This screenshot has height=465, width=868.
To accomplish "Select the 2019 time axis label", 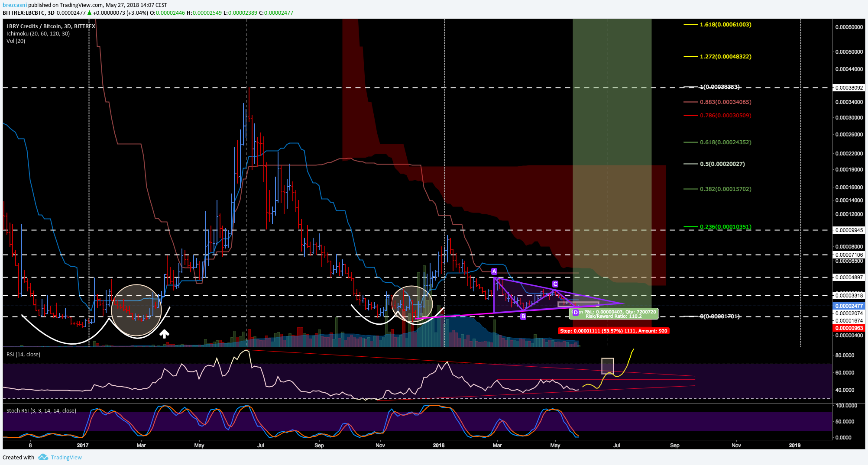I will click(795, 446).
